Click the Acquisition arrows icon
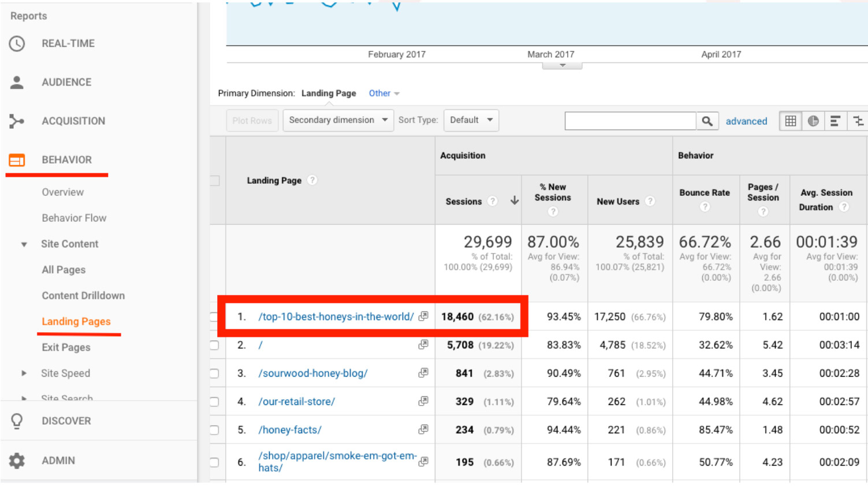This screenshot has height=487, width=868. tap(17, 121)
